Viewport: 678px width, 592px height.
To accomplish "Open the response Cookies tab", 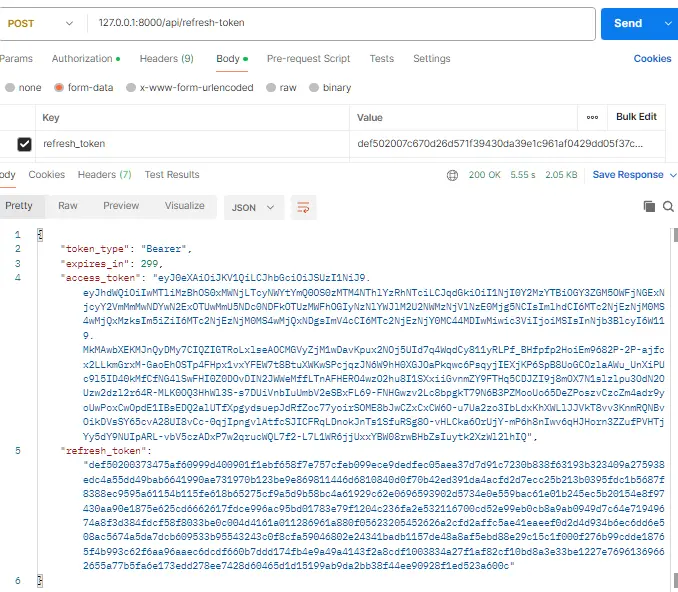I will point(47,175).
